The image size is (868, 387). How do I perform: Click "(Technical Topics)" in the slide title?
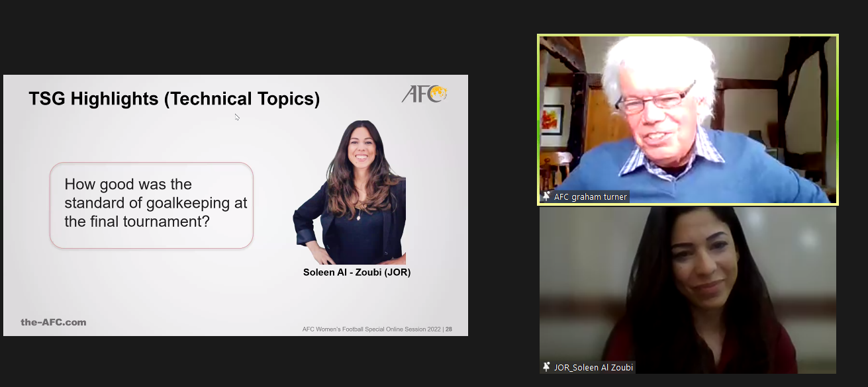(x=242, y=99)
